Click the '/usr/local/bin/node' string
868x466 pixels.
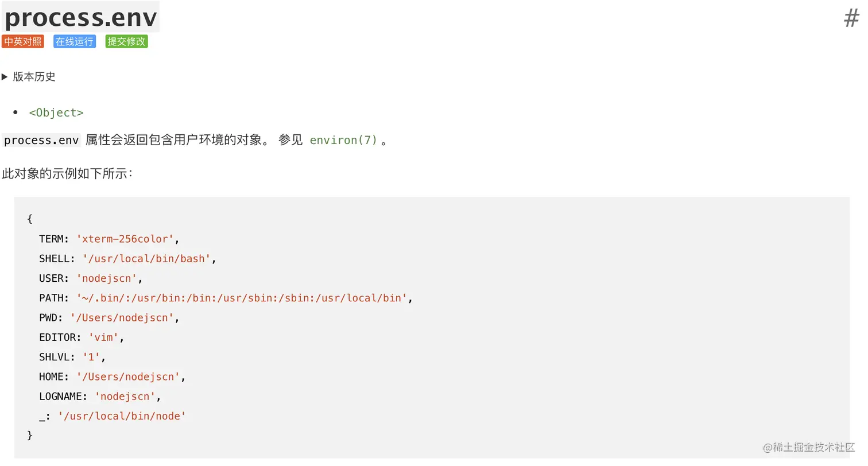pyautogui.click(x=122, y=416)
